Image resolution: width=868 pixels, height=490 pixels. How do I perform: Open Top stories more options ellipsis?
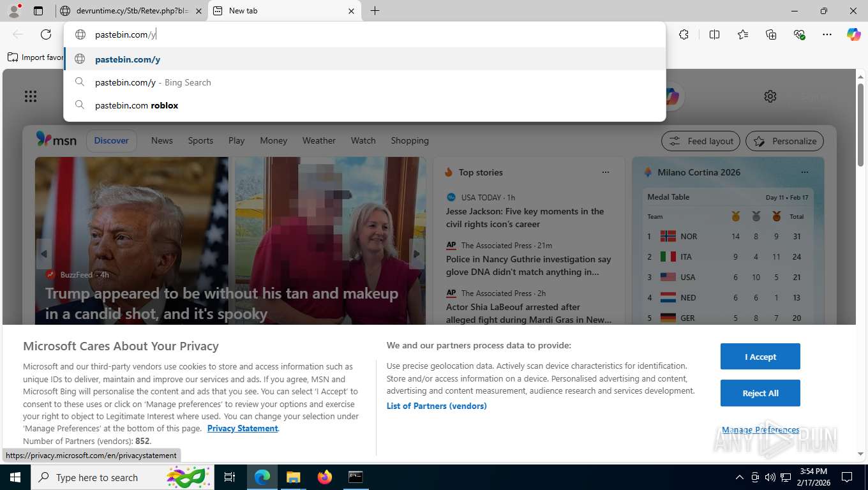click(x=606, y=172)
